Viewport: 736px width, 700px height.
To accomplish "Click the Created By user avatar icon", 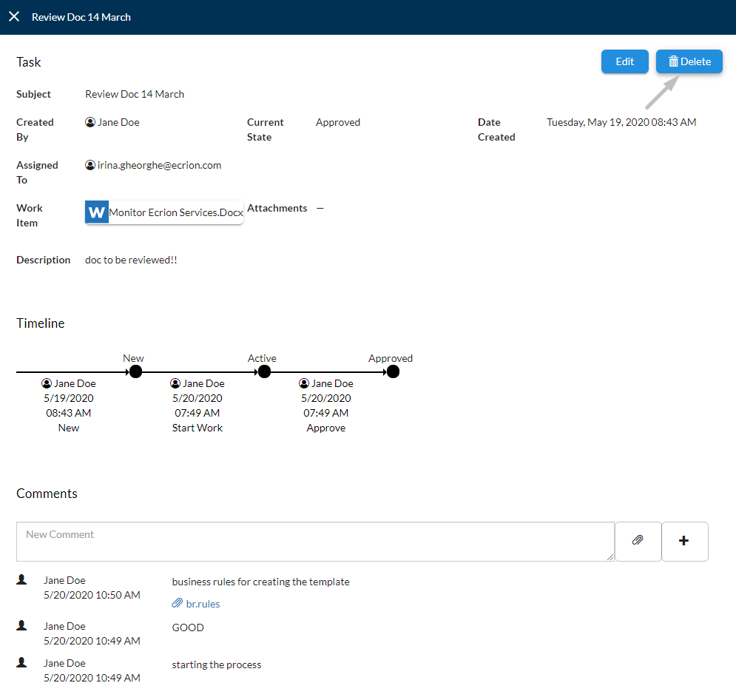I will click(x=90, y=122).
